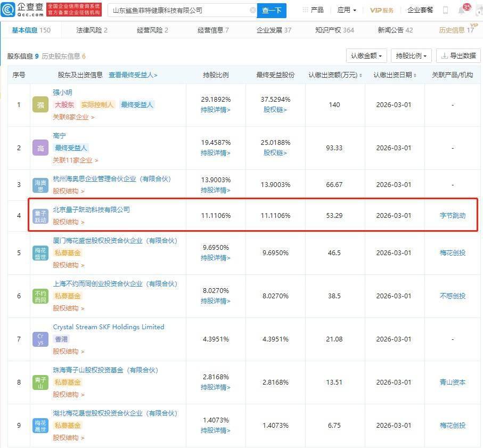Expand the 应用 menu in header
Screen dimensions: 483x448
pyautogui.click(x=347, y=10)
